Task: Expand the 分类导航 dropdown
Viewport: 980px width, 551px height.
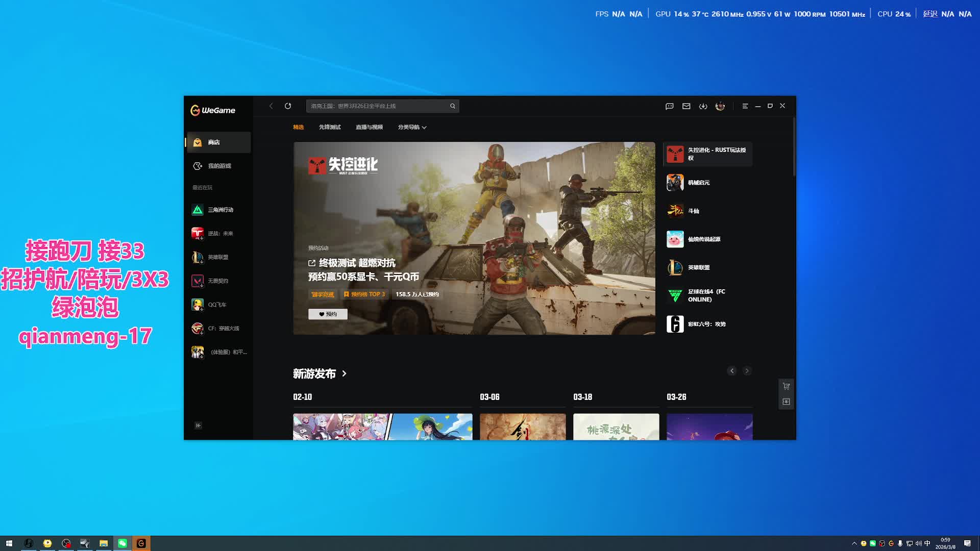Action: point(412,127)
